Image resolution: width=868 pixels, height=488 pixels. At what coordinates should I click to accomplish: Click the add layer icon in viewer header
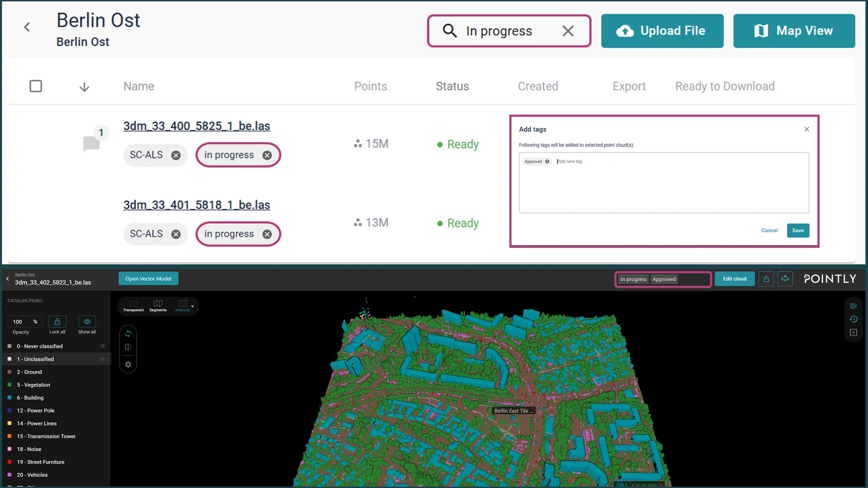point(785,279)
